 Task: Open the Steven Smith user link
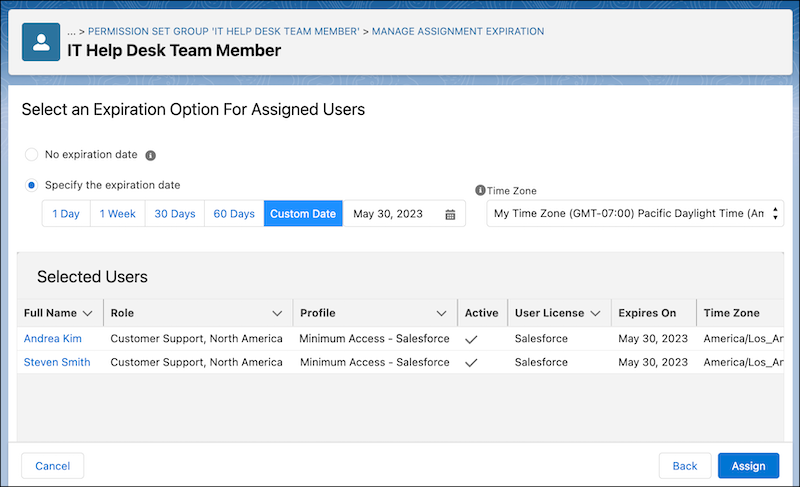click(57, 362)
